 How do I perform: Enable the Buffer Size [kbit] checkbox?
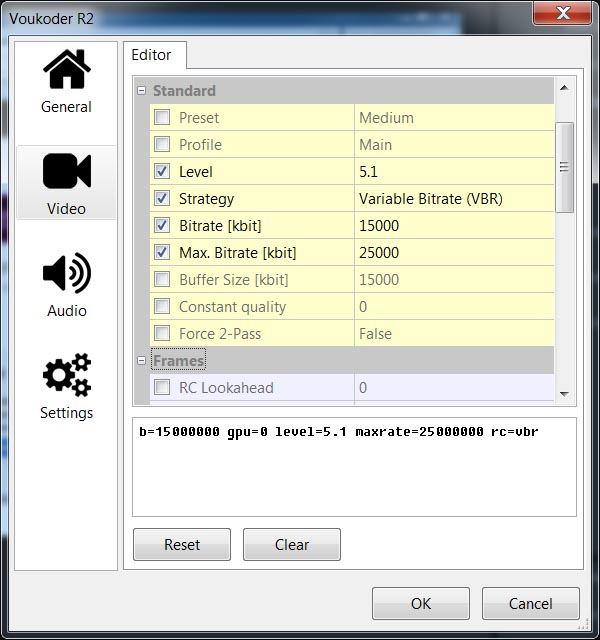coord(162,280)
